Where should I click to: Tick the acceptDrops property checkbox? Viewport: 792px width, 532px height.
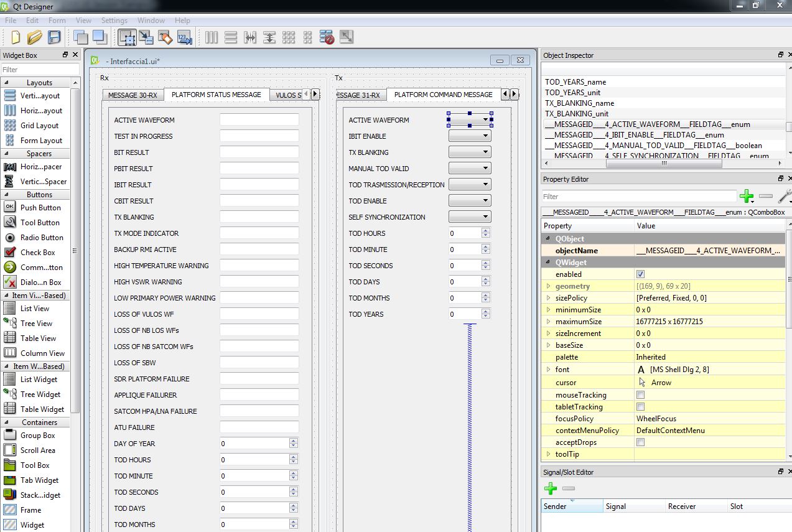[640, 442]
